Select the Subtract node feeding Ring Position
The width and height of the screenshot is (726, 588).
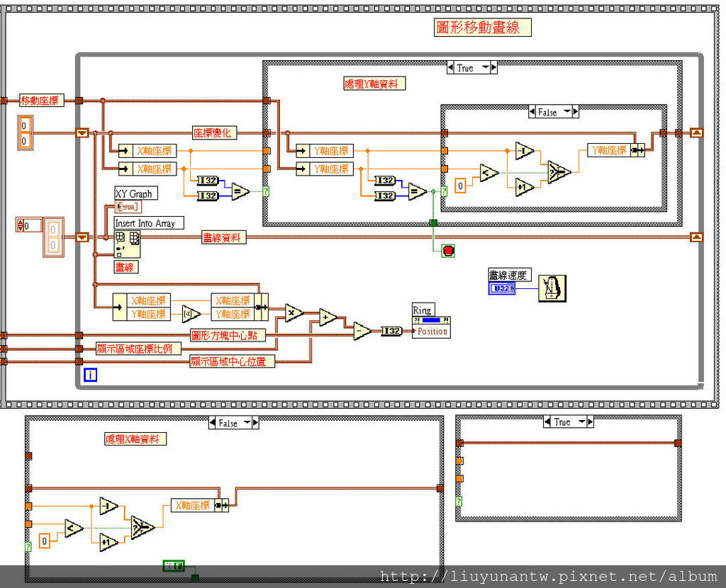coord(362,331)
